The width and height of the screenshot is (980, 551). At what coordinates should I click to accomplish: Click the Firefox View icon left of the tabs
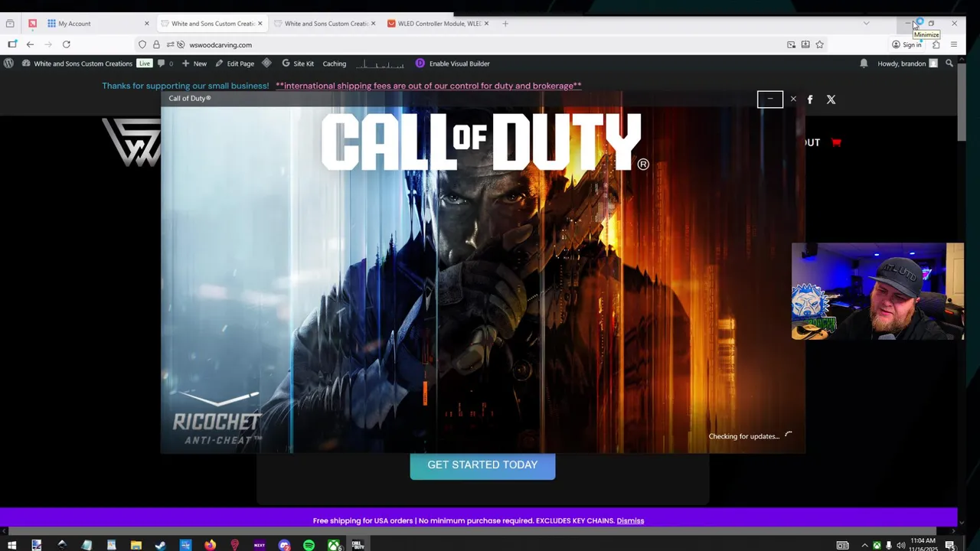coord(10,24)
